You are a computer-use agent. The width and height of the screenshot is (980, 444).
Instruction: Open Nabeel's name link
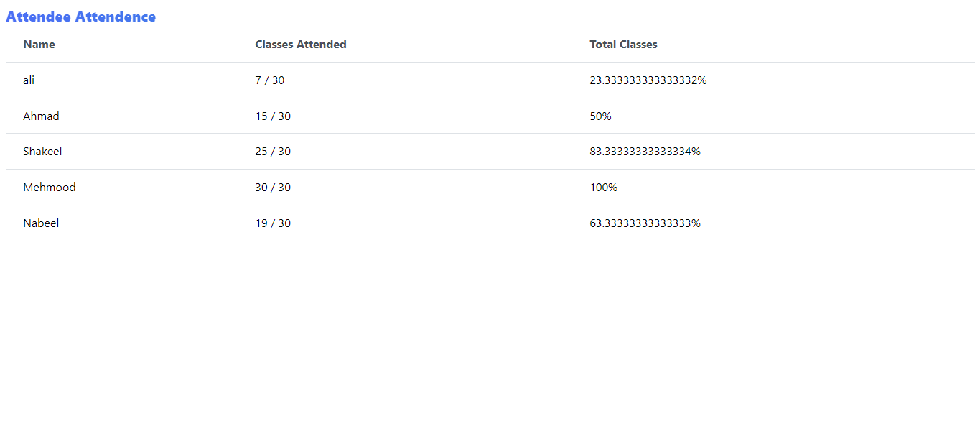pyautogui.click(x=41, y=223)
